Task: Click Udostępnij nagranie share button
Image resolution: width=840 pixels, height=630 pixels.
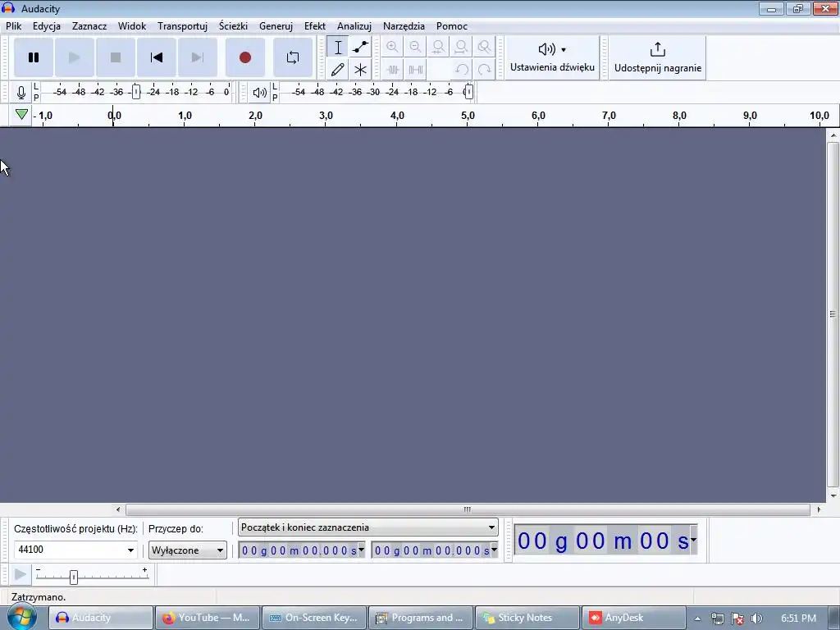Action: 657,58
